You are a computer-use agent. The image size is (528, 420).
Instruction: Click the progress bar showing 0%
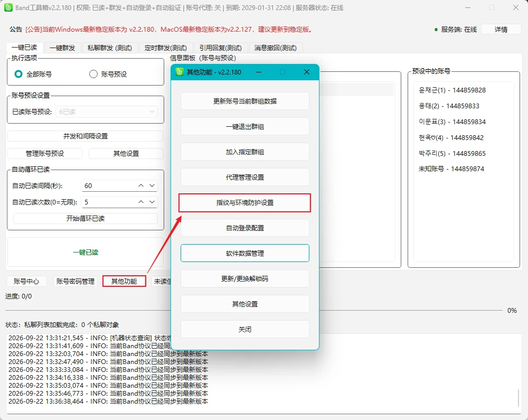click(x=254, y=310)
